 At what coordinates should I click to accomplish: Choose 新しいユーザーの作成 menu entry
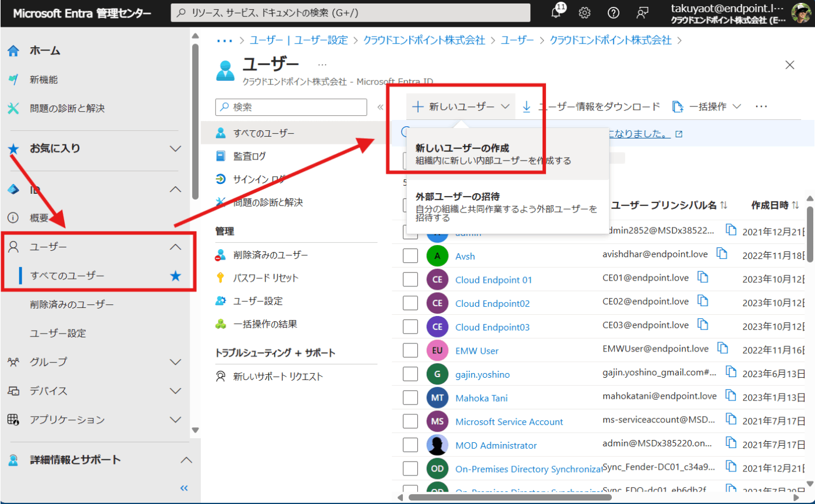click(x=508, y=154)
